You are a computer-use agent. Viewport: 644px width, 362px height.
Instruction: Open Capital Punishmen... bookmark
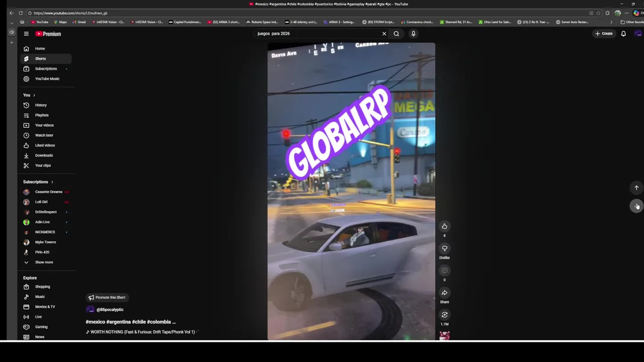(x=185, y=22)
